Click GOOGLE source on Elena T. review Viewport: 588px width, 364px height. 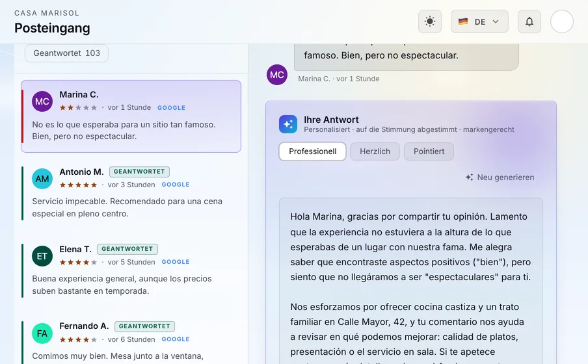(176, 262)
